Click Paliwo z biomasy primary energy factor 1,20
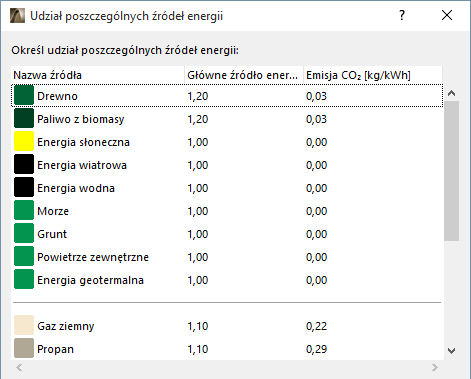Screen dimensions: 471x379 coord(198,119)
